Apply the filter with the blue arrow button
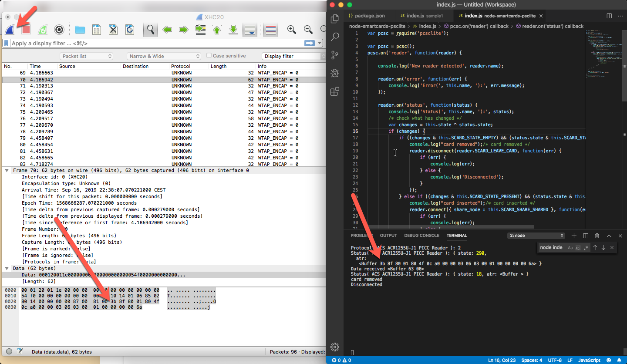 tap(310, 43)
